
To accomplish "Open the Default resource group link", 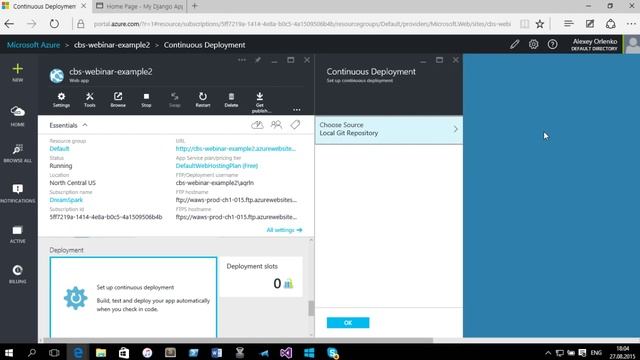I will [59, 149].
